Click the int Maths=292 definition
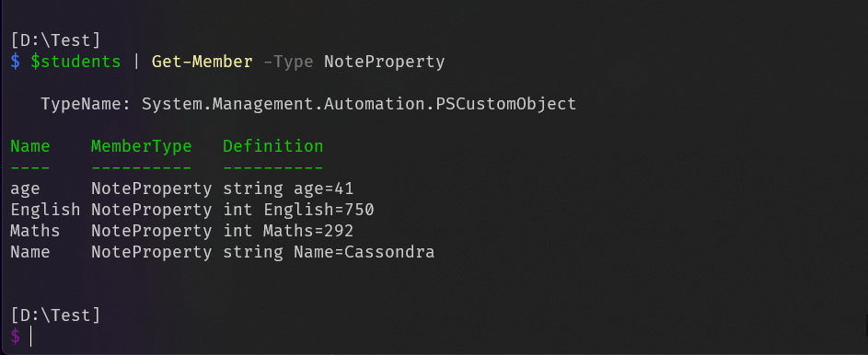 [288, 231]
